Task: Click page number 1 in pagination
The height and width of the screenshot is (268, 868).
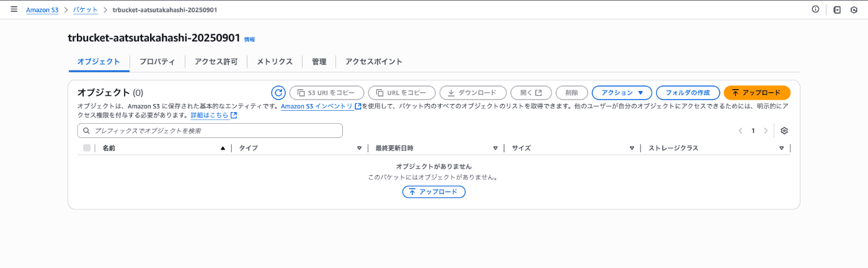Action: [x=753, y=131]
